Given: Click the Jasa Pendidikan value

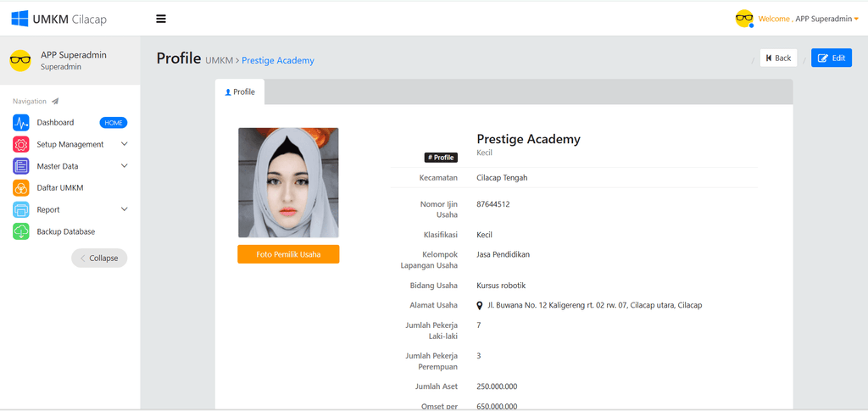Looking at the screenshot, I should (x=504, y=254).
